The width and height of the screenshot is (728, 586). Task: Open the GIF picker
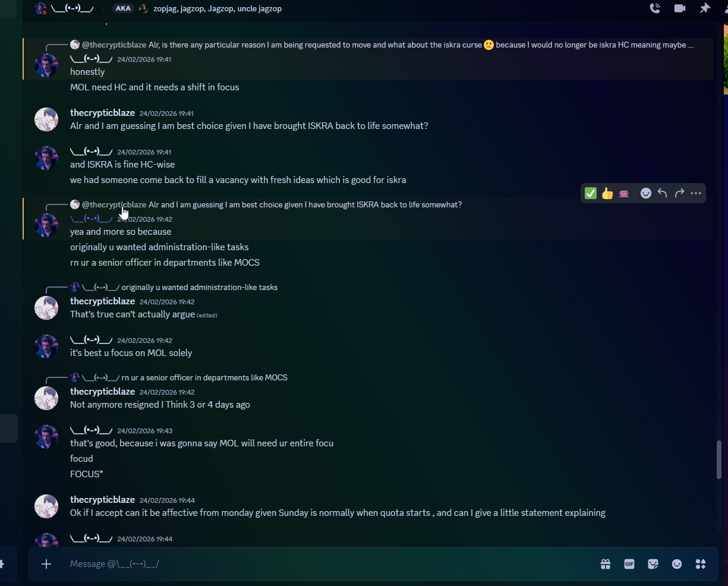click(x=629, y=564)
